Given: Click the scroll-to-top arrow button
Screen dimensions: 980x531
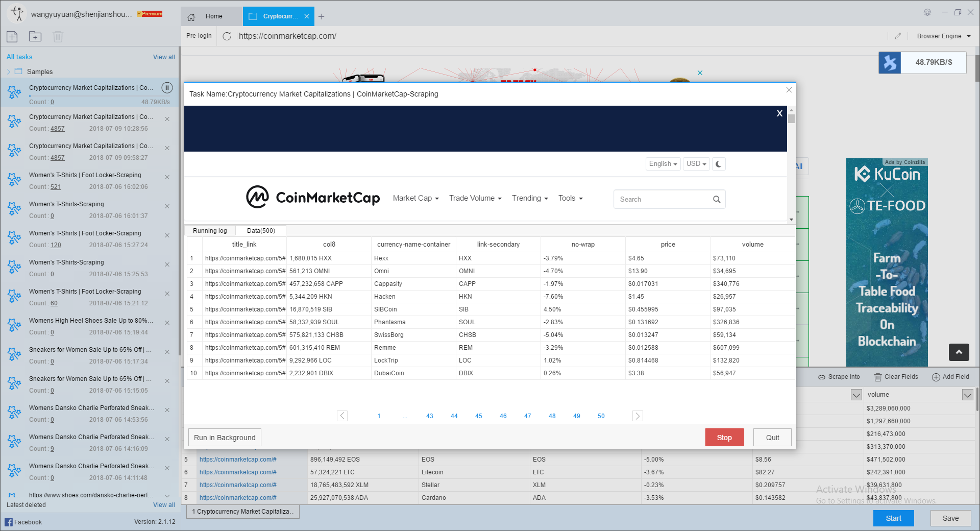Looking at the screenshot, I should (x=959, y=352).
